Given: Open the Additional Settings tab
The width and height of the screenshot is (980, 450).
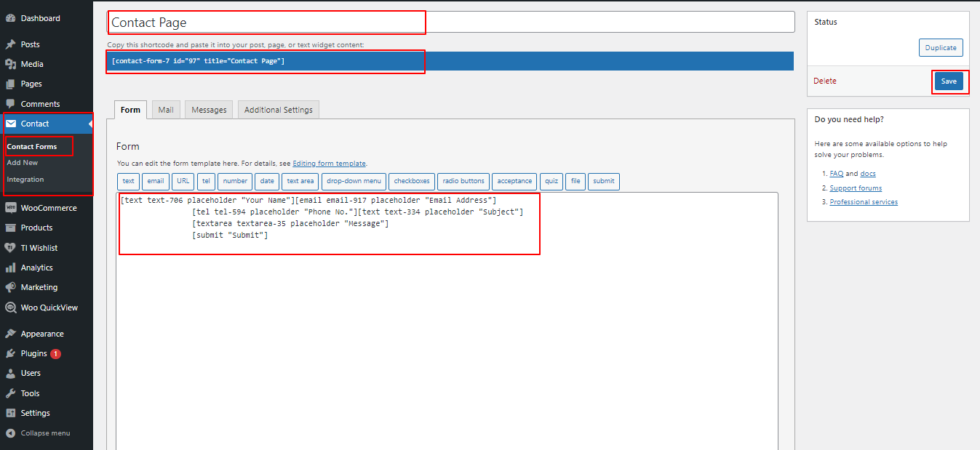Looking at the screenshot, I should (x=278, y=110).
